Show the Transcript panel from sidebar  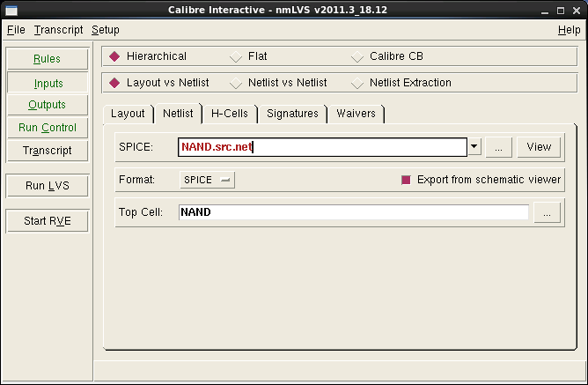(48, 151)
